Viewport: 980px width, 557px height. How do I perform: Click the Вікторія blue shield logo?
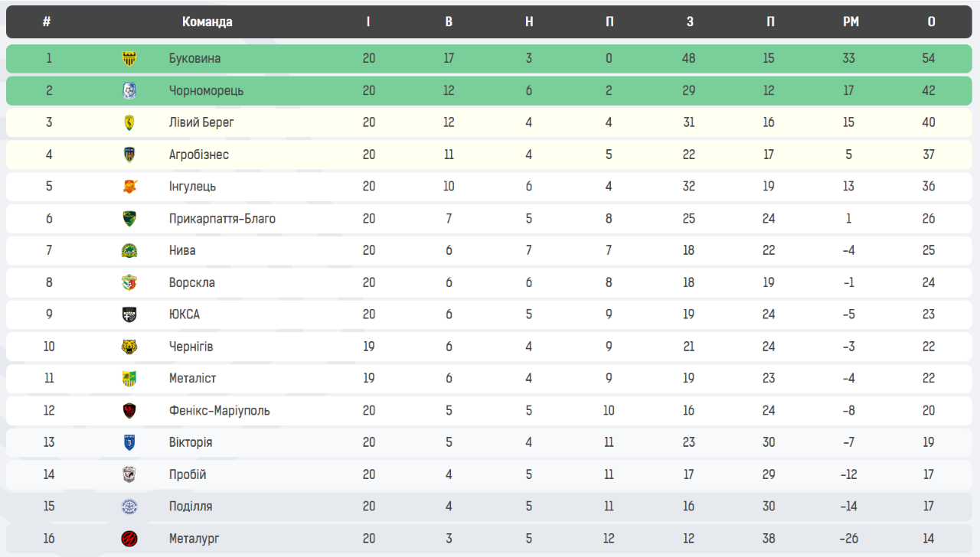click(x=129, y=443)
